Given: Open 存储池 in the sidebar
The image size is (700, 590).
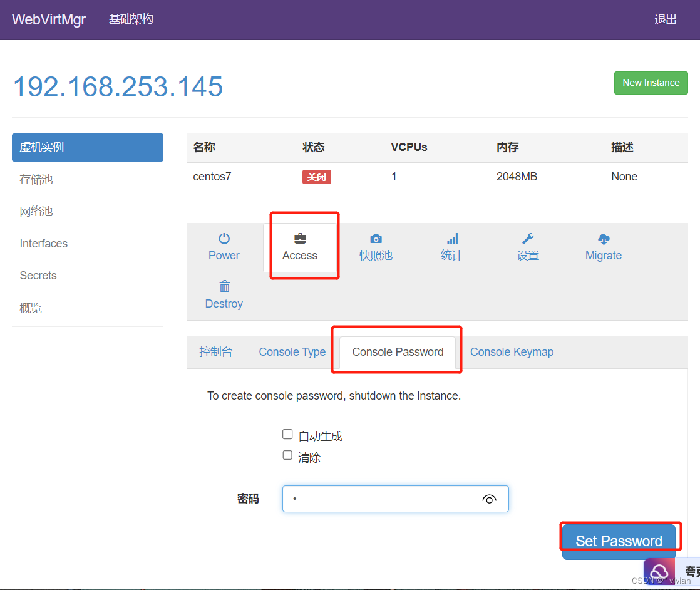Looking at the screenshot, I should click(36, 180).
